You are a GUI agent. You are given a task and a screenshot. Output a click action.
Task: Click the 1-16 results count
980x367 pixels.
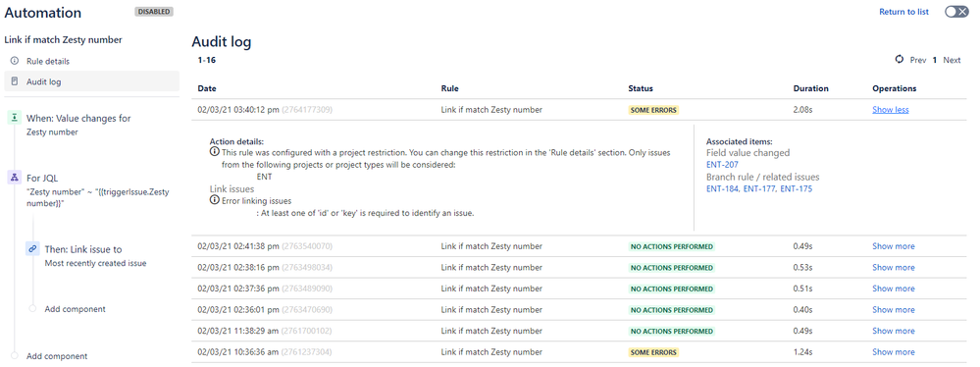(207, 61)
